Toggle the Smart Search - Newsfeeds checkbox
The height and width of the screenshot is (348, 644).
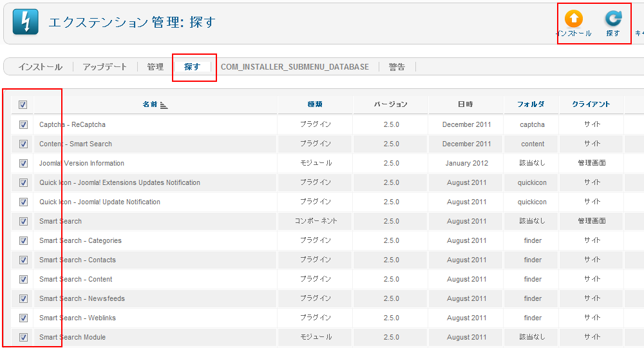[23, 298]
